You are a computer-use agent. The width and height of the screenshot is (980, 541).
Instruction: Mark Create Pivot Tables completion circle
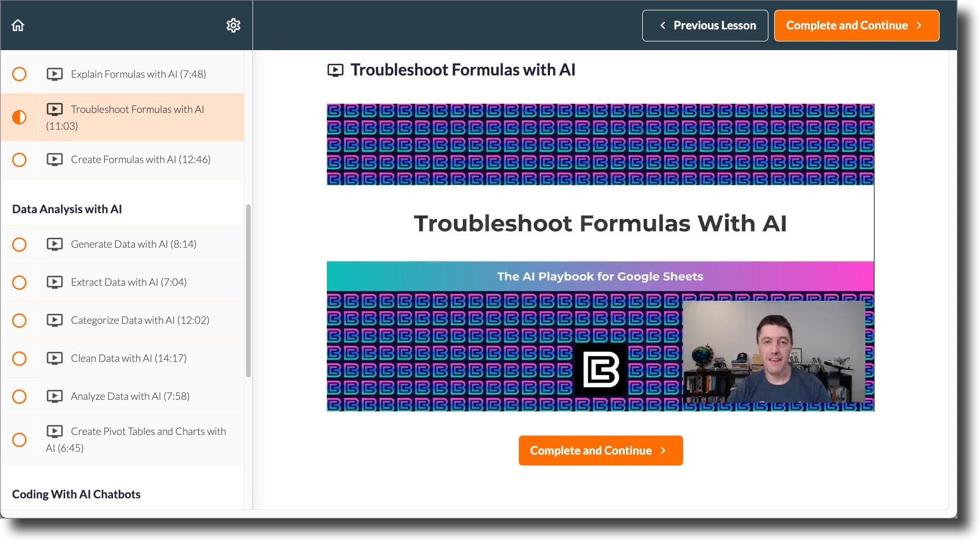(20, 440)
